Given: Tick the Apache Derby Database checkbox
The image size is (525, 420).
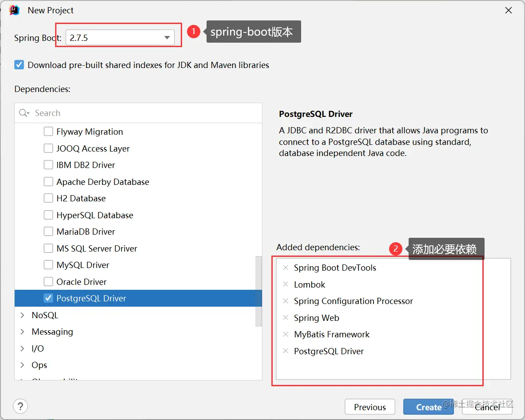Looking at the screenshot, I should [x=48, y=181].
